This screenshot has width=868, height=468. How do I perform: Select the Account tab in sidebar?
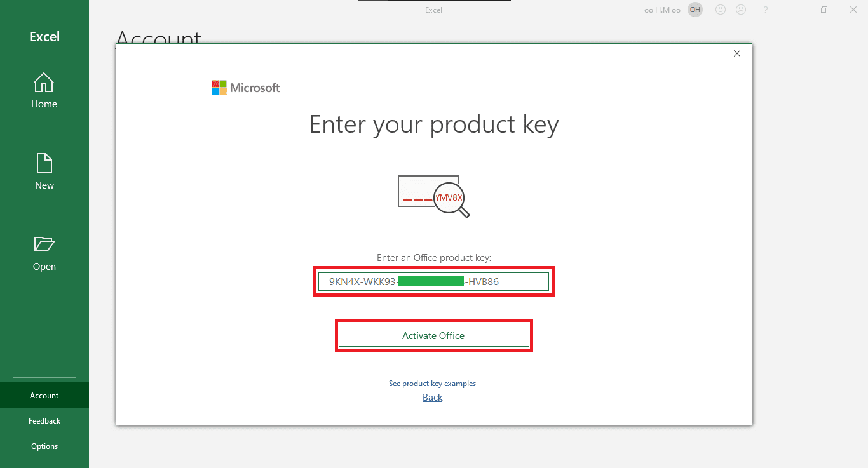click(x=44, y=396)
